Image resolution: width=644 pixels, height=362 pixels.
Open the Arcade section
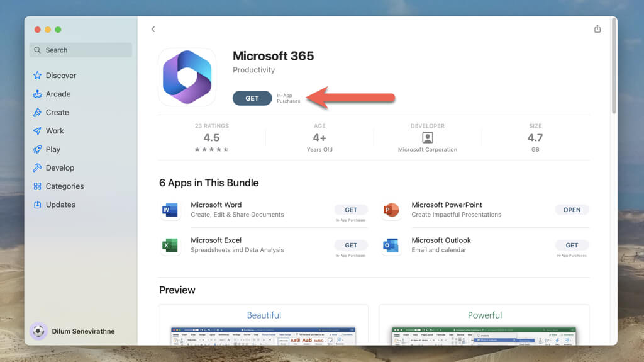pyautogui.click(x=58, y=94)
